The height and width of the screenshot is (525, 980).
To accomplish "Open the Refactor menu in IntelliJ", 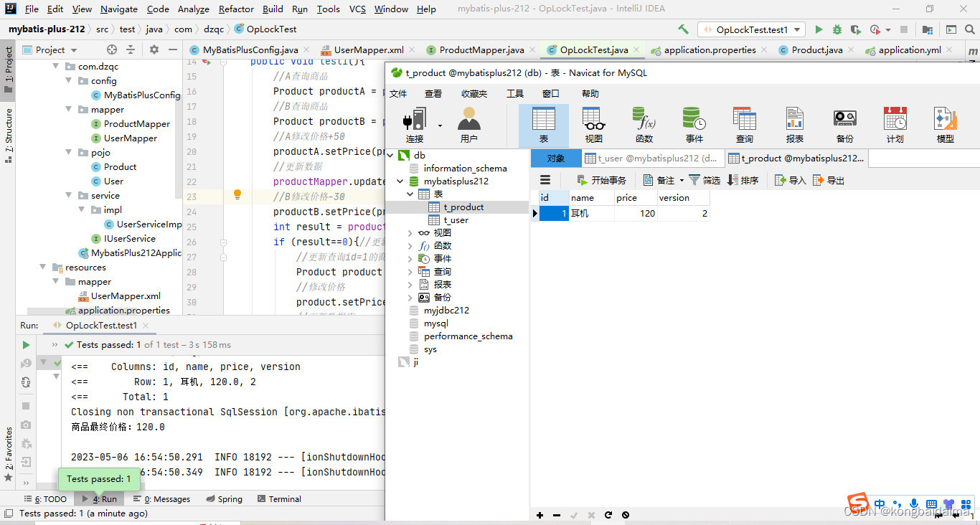I will click(x=236, y=9).
